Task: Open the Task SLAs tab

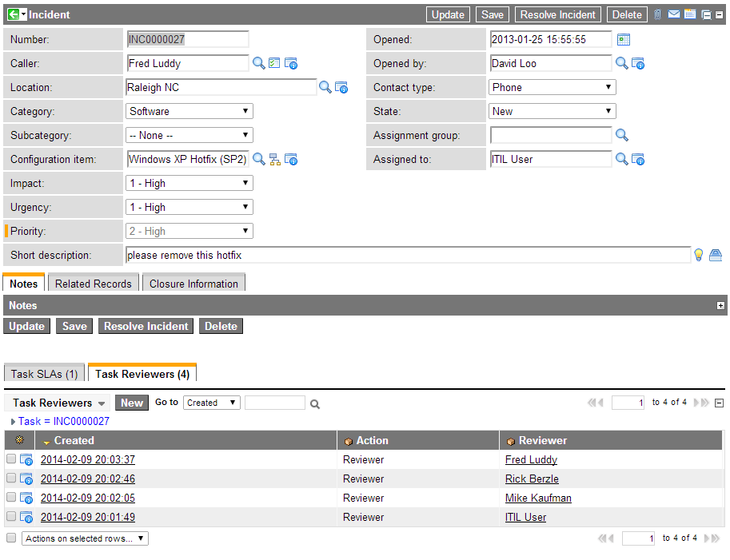Action: (44, 373)
